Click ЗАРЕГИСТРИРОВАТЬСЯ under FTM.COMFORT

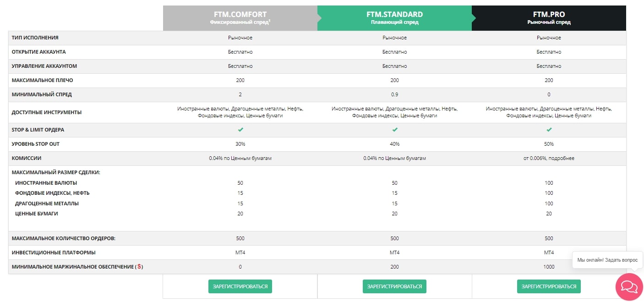pos(240,286)
